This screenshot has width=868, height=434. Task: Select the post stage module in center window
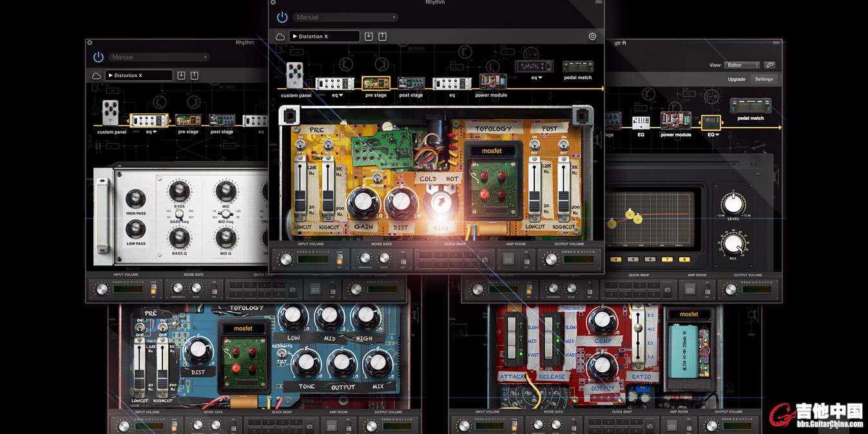click(410, 84)
